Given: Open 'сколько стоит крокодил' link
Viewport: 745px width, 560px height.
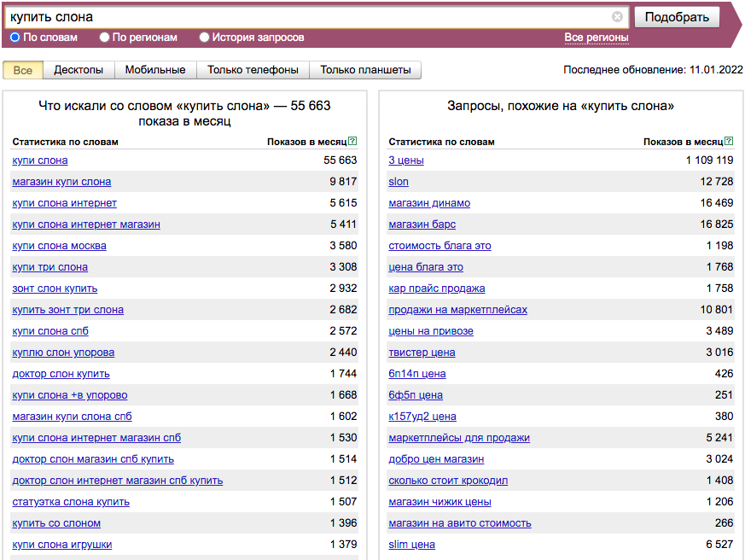Looking at the screenshot, I should [x=448, y=481].
